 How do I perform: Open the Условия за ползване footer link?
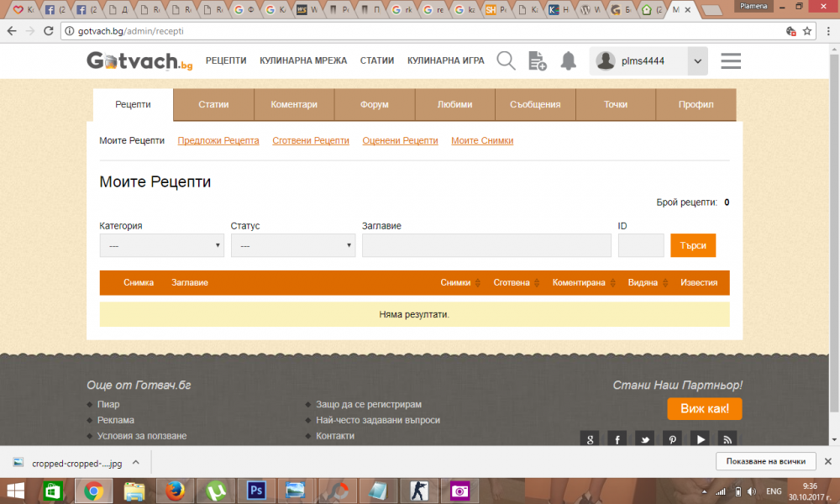[x=142, y=436]
